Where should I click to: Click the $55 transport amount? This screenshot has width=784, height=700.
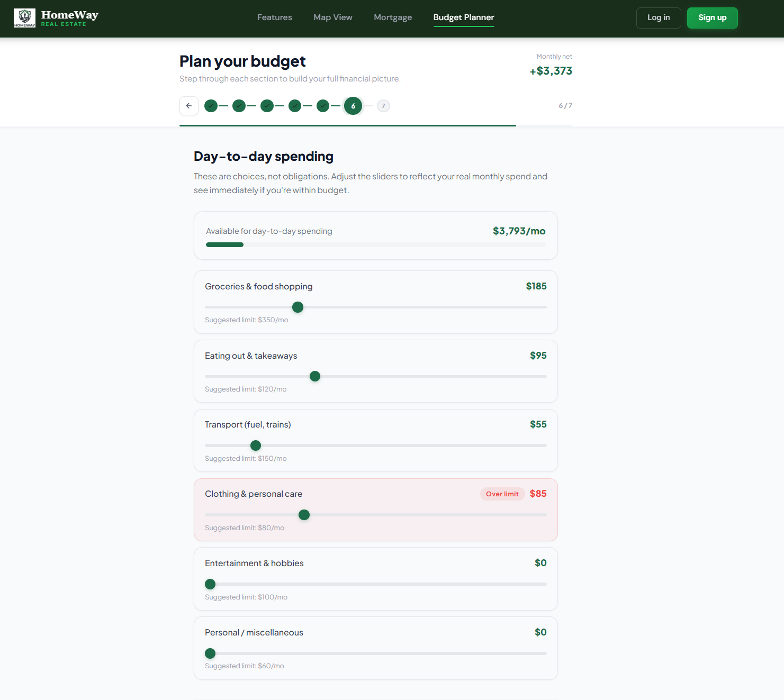pyautogui.click(x=538, y=424)
